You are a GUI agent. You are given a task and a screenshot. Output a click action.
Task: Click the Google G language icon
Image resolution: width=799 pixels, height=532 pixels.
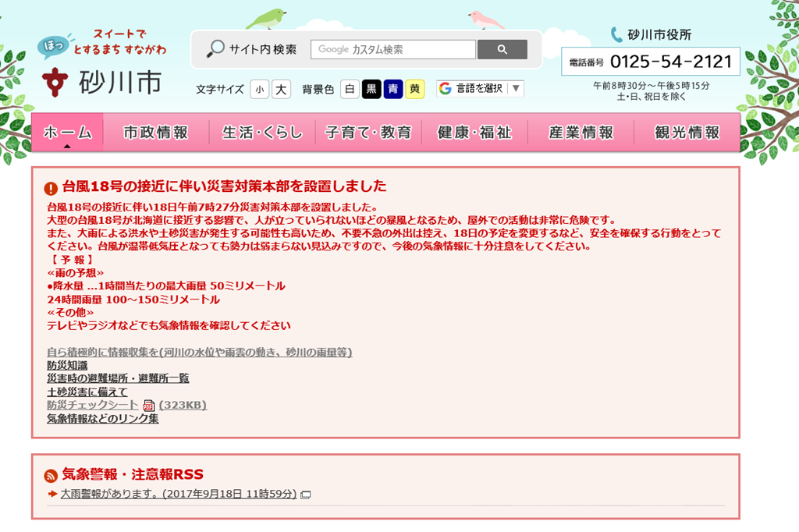446,89
